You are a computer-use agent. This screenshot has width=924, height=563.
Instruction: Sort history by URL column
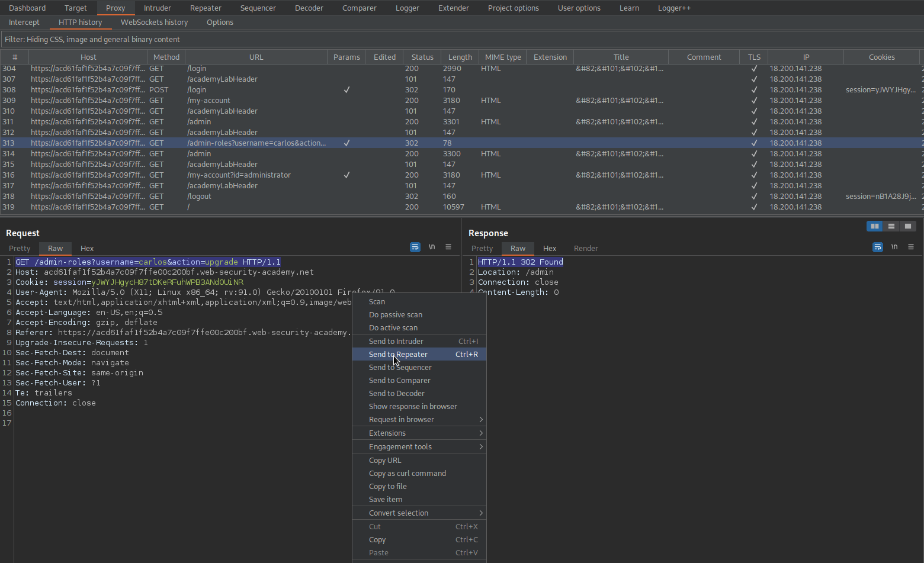[256, 57]
